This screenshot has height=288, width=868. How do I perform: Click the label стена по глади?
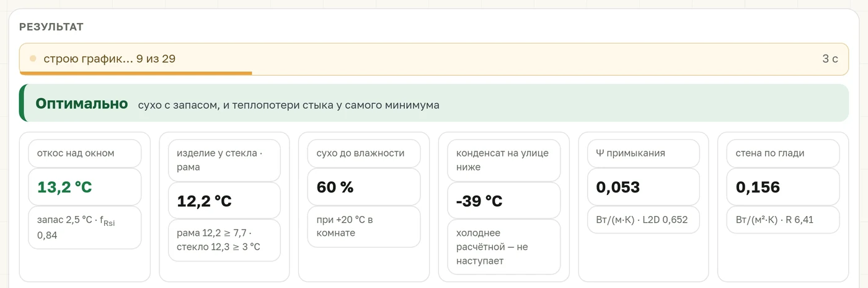pos(770,153)
